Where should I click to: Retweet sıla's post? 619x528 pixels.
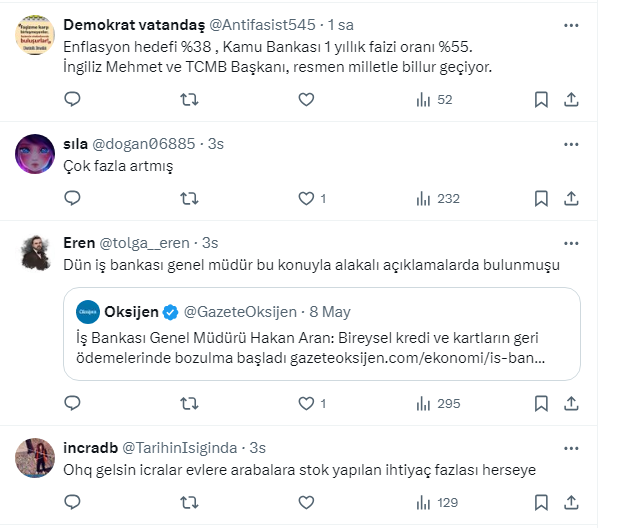click(188, 198)
